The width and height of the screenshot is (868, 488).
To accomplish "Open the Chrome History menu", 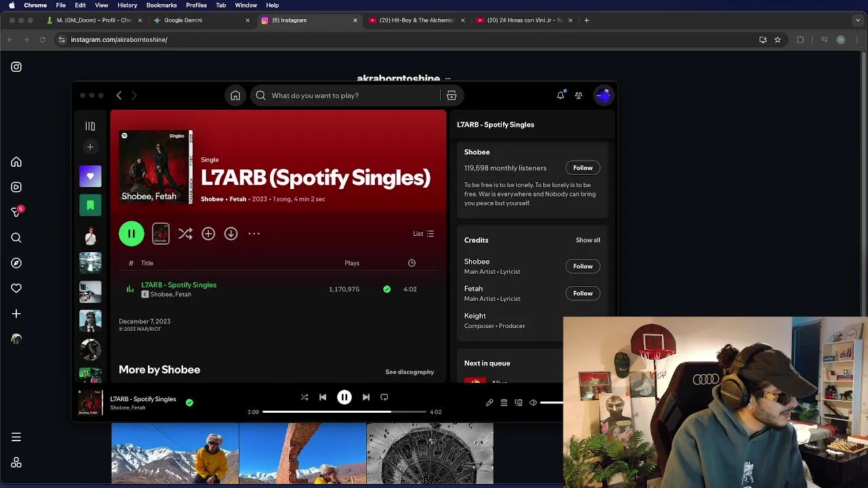I will [127, 5].
